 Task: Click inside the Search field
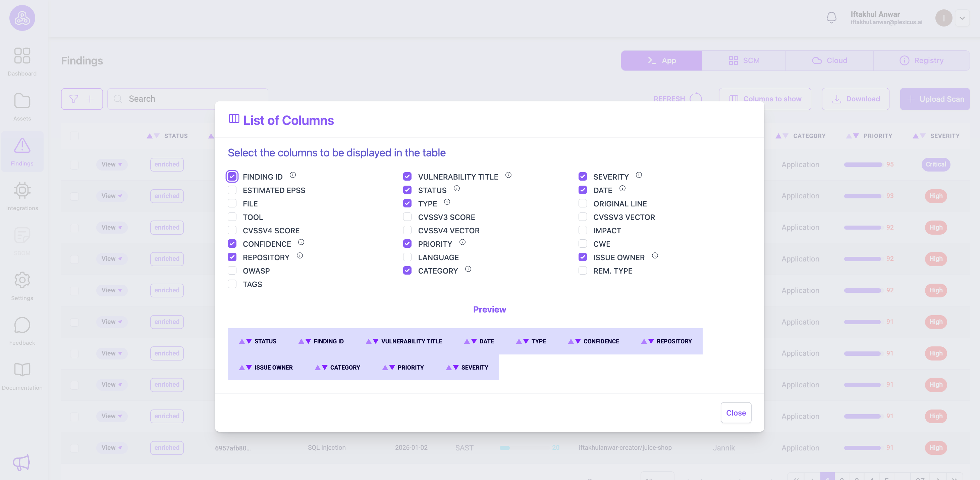(x=171, y=99)
